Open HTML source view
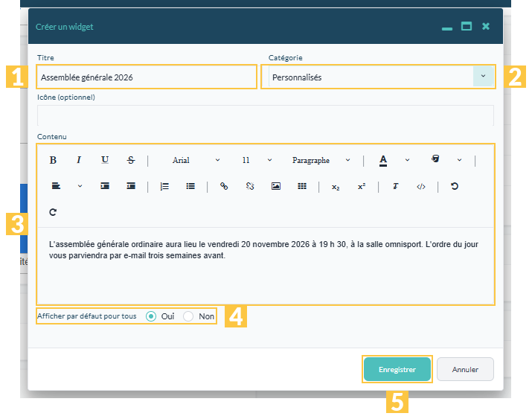The width and height of the screenshot is (532, 419). coord(421,186)
